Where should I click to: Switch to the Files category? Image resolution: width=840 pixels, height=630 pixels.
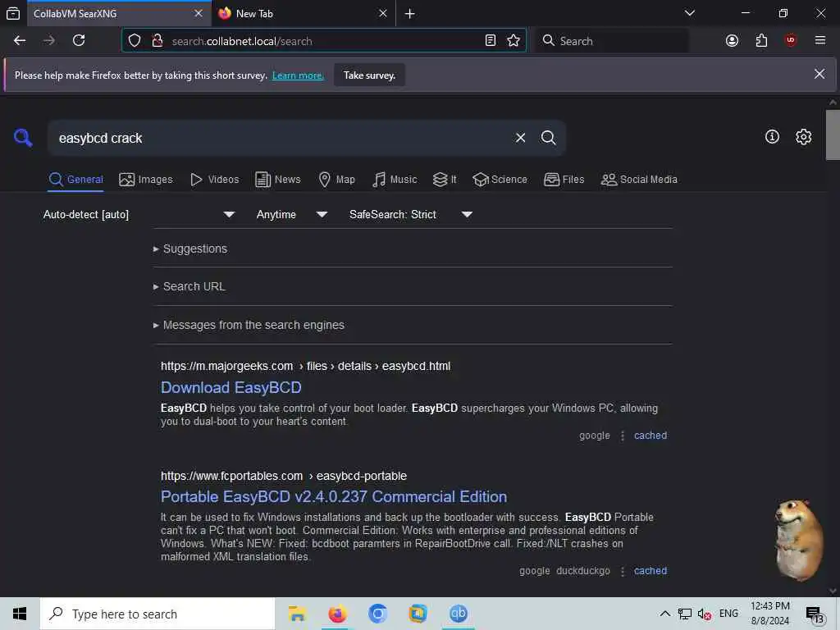pos(564,180)
